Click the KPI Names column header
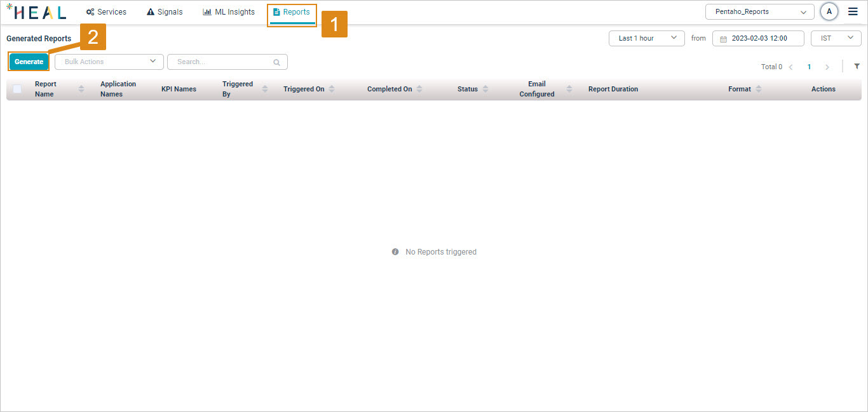 [179, 89]
